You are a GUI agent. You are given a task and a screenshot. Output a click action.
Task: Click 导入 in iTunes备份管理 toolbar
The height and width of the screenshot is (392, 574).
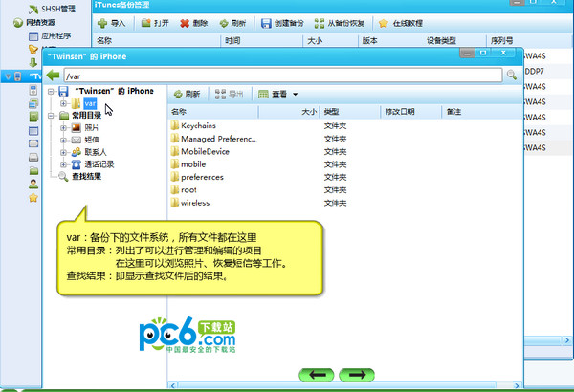[x=112, y=24]
